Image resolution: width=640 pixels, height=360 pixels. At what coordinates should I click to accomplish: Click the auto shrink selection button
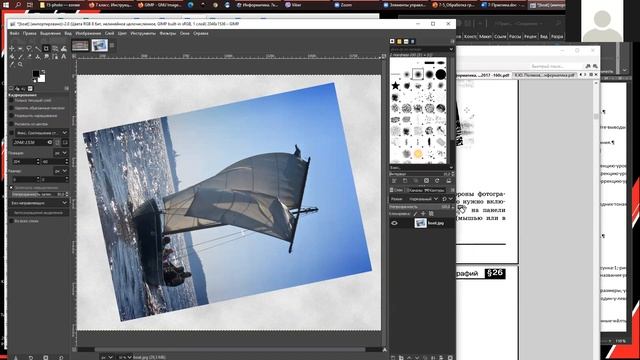click(39, 212)
